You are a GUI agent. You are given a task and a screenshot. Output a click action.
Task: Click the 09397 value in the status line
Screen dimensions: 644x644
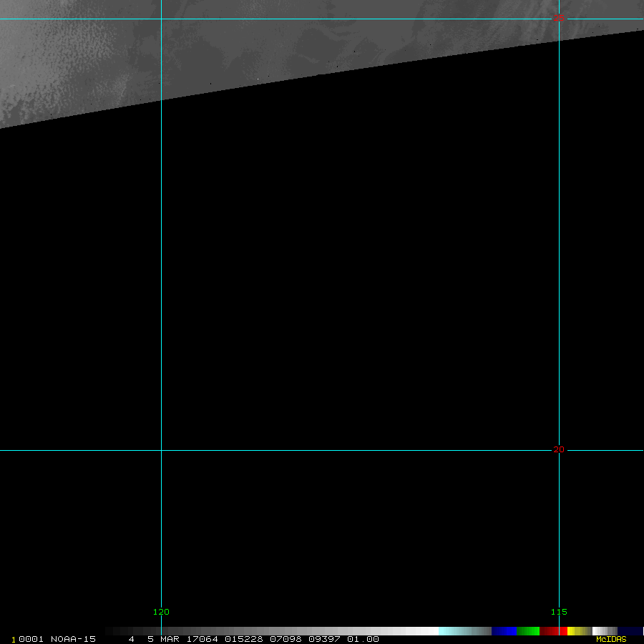324,639
